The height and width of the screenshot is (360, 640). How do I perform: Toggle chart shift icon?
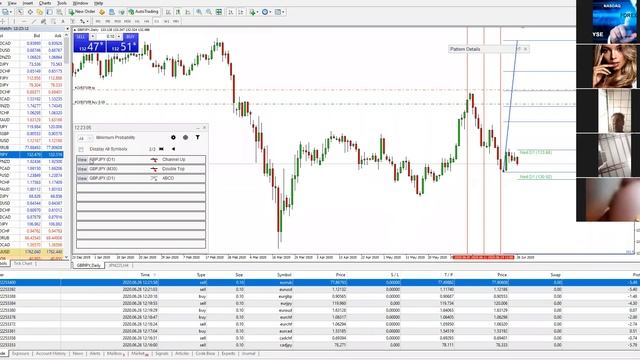[x=241, y=12]
